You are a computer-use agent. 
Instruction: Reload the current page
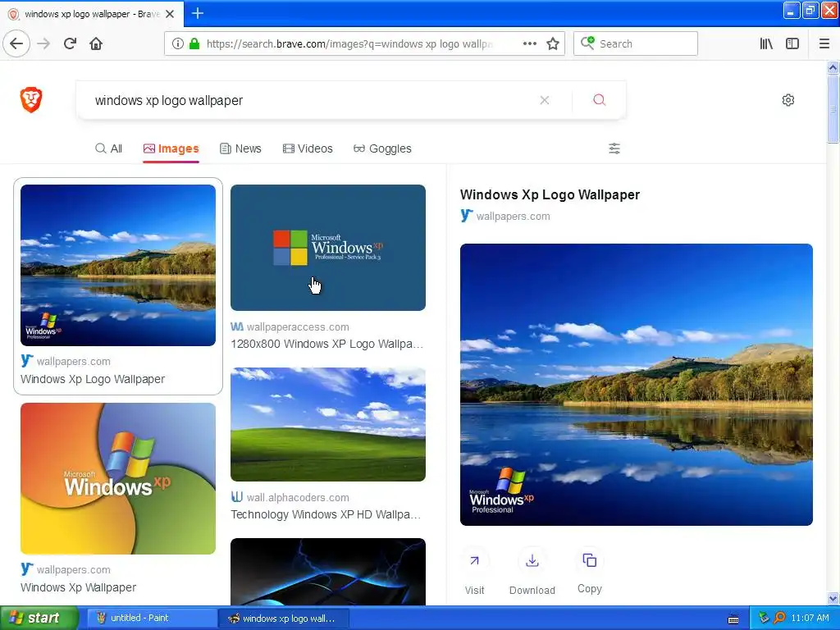pyautogui.click(x=71, y=43)
